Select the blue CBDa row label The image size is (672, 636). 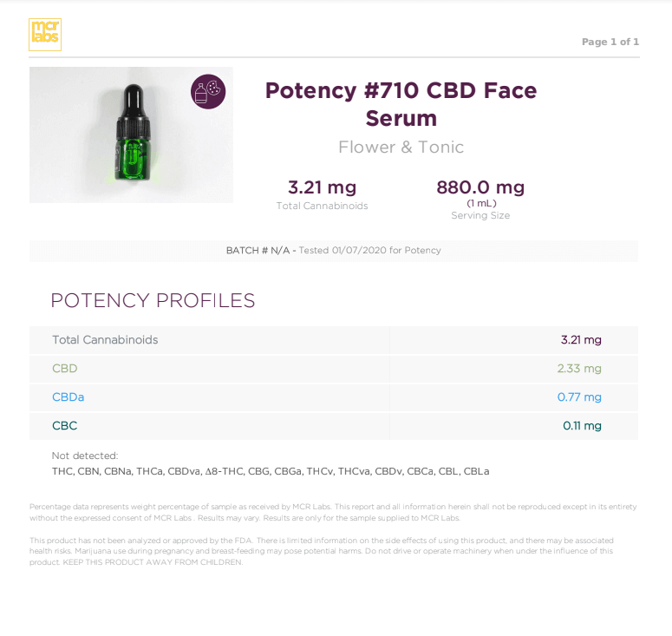tap(69, 397)
